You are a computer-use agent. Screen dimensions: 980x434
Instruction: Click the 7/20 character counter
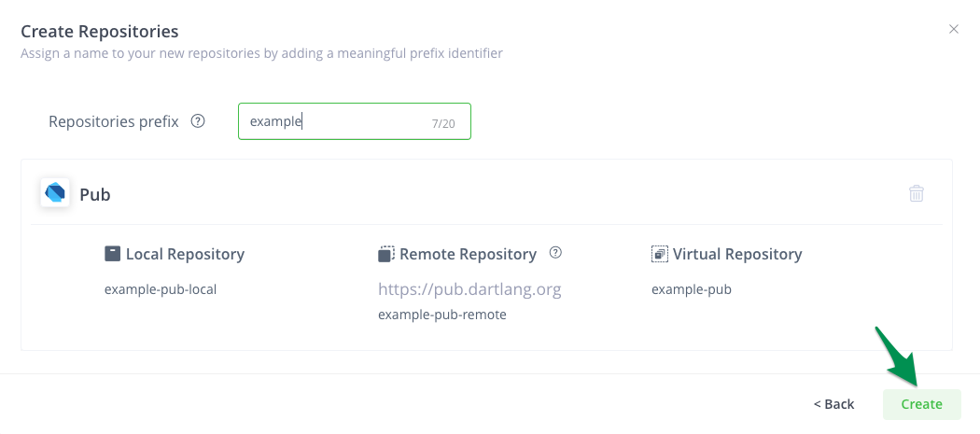coord(443,123)
